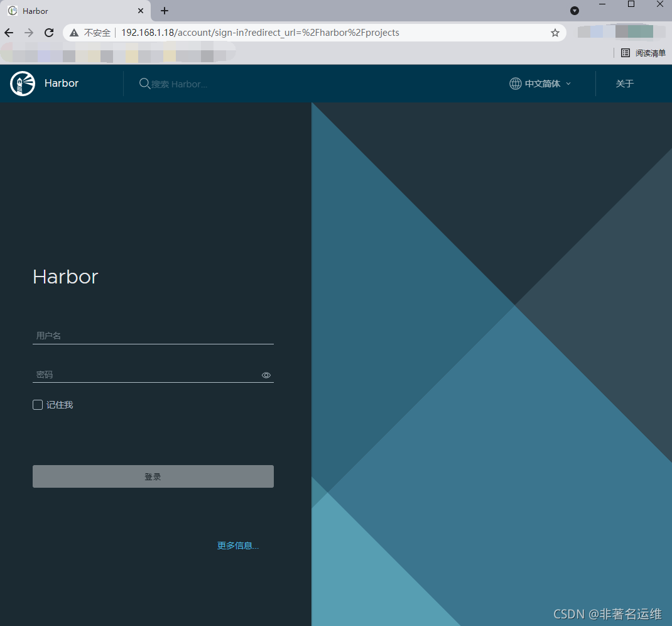Open the 更多信息 more info link

pos(238,546)
